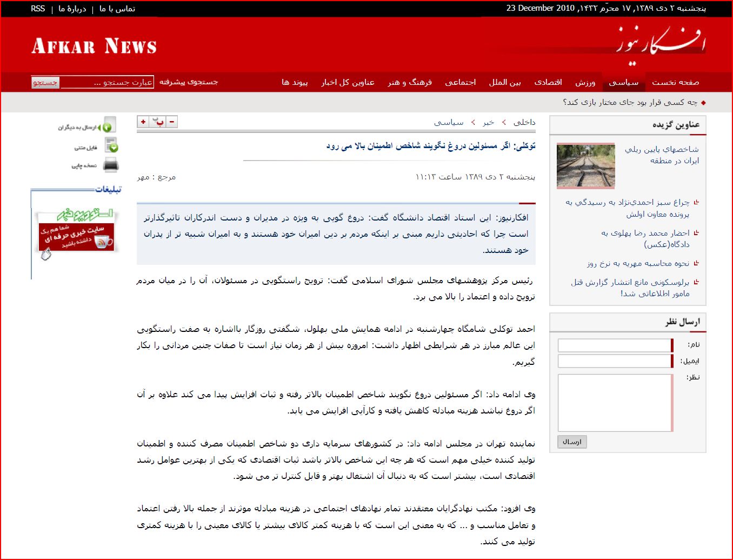Click the send to others icon
The image size is (733, 560).
pos(109,126)
